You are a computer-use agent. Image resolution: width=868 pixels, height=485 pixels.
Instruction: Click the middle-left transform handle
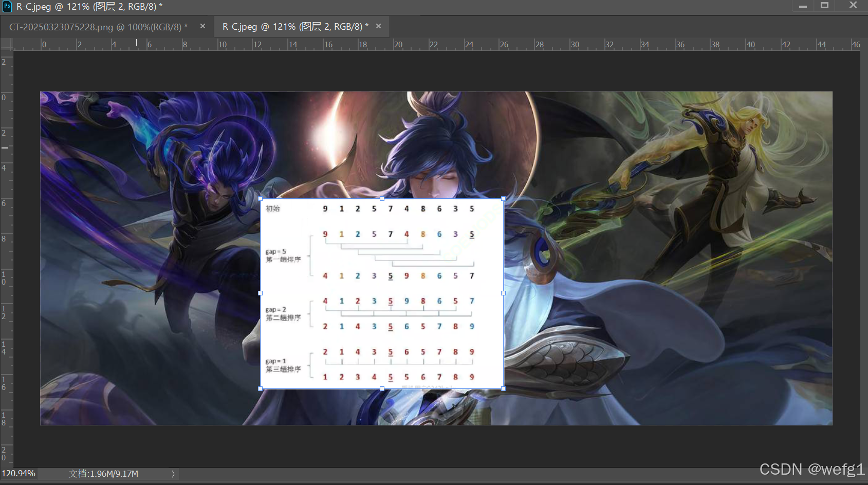[x=260, y=293]
